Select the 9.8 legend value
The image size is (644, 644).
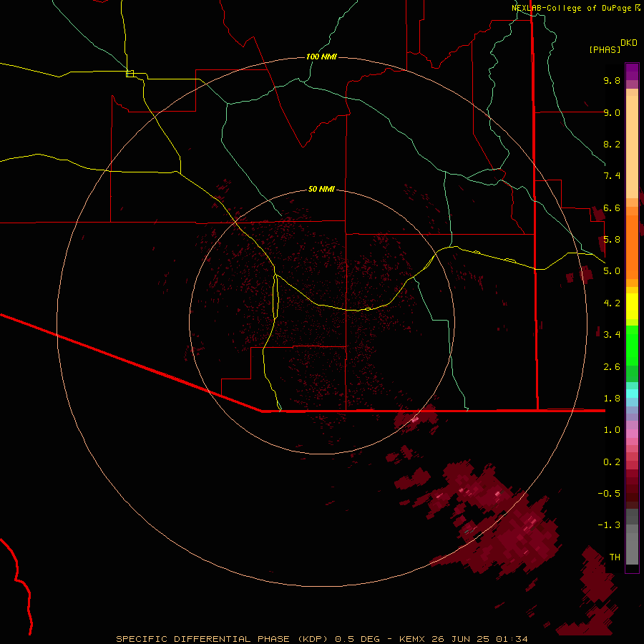pos(612,80)
